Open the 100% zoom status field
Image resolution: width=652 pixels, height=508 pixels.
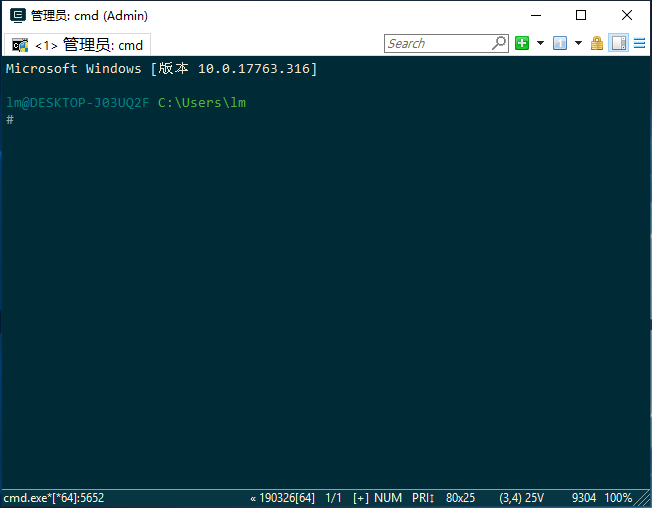tap(618, 498)
